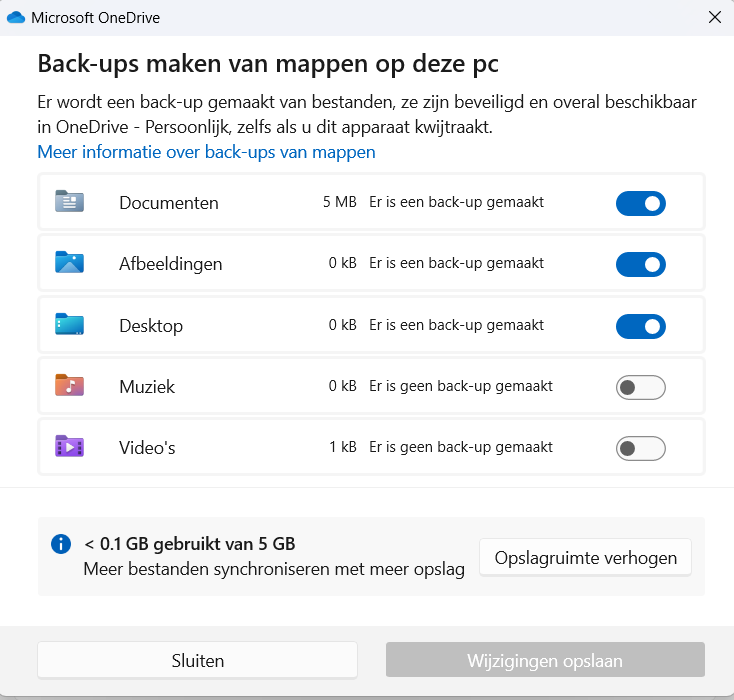The image size is (734, 700).
Task: Click the Muziek music folder icon
Action: [69, 385]
